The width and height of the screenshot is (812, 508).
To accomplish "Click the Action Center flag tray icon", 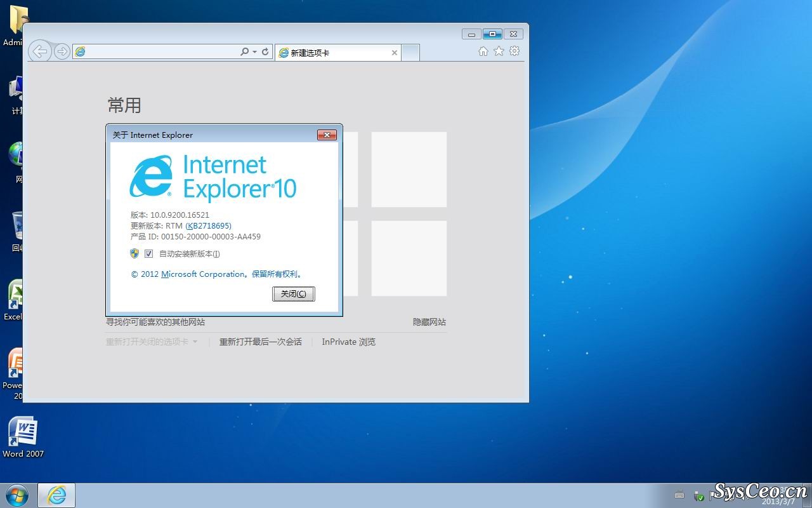I will tap(714, 495).
